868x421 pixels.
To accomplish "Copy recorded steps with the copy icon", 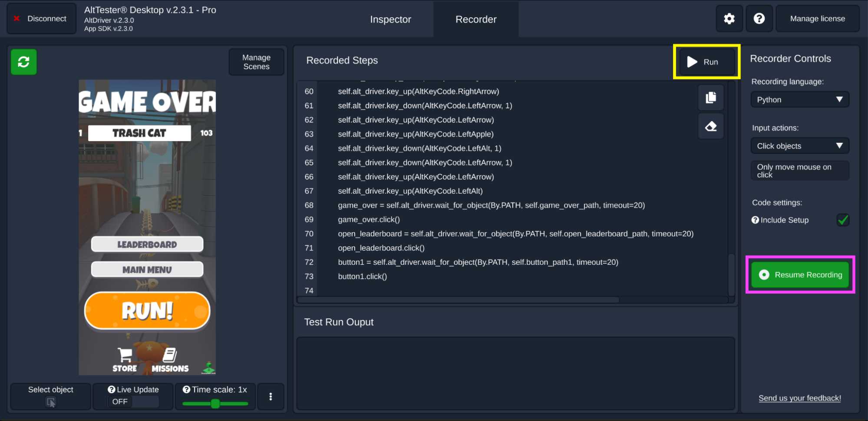I will (711, 98).
